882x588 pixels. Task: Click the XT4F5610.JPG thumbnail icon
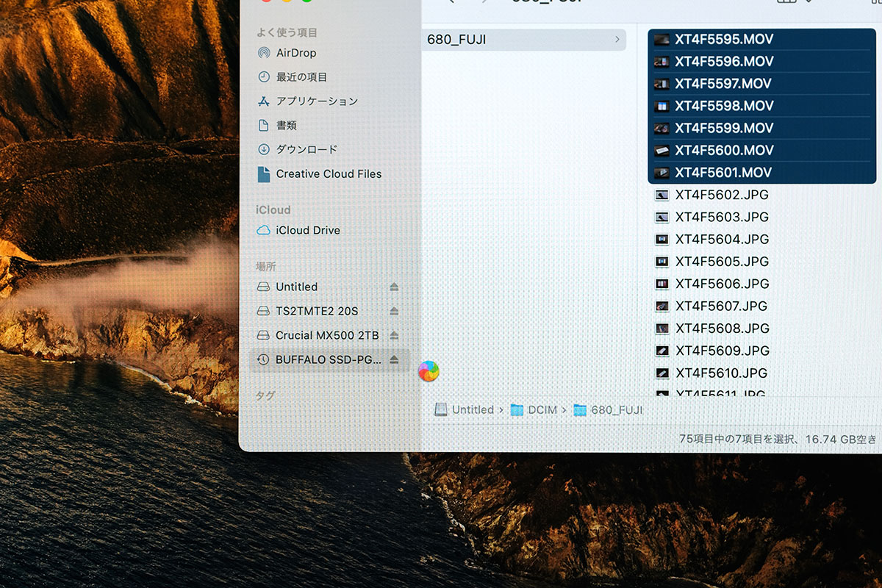(x=661, y=373)
